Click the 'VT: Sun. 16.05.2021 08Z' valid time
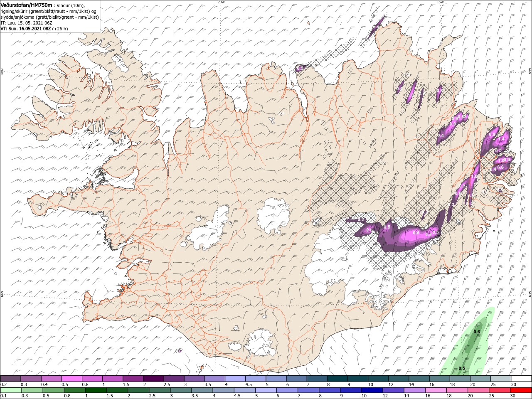Screen dimensions: 532x399 pyautogui.click(x=26, y=29)
